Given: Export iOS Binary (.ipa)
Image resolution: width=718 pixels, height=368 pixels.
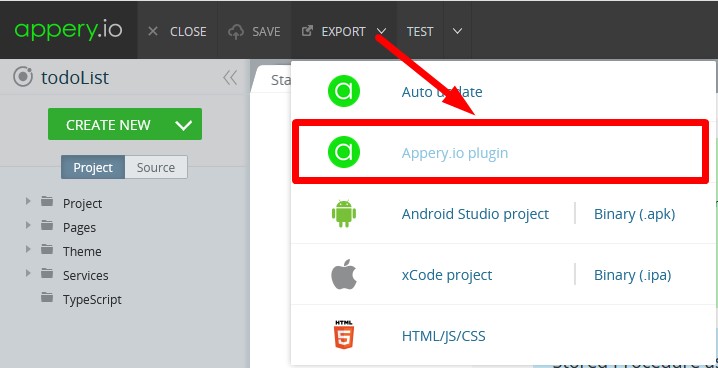Looking at the screenshot, I should [x=632, y=275].
